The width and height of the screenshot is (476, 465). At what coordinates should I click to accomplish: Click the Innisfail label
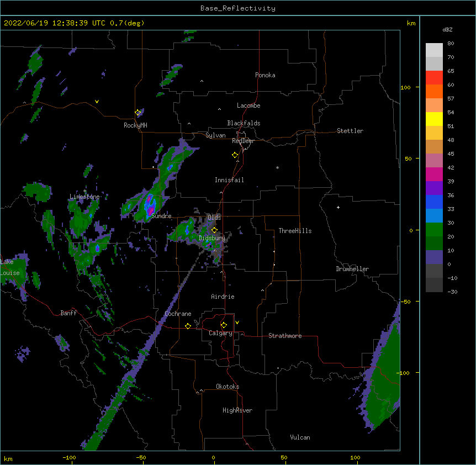229,180
